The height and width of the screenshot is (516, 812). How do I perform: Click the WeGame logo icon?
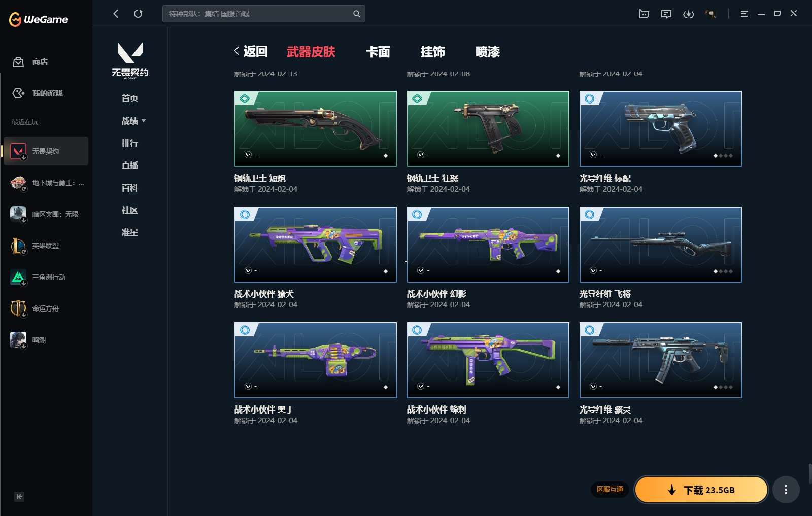[x=16, y=20]
